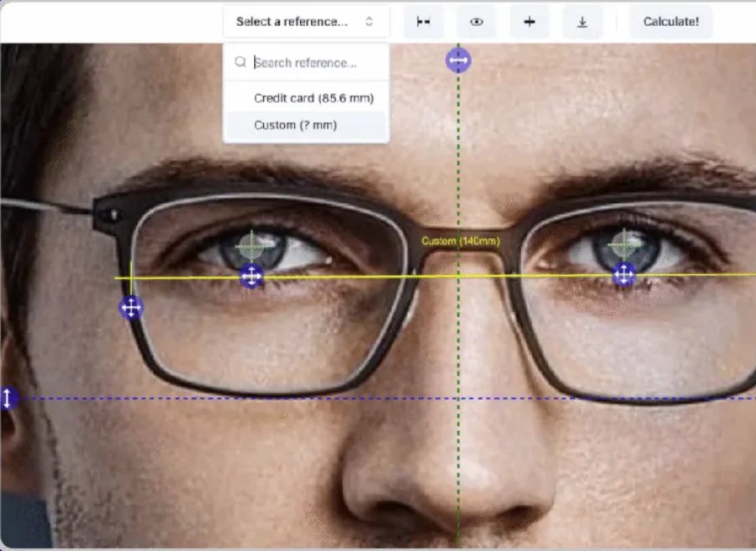Select the horizontal handle atop green midline

(x=458, y=60)
